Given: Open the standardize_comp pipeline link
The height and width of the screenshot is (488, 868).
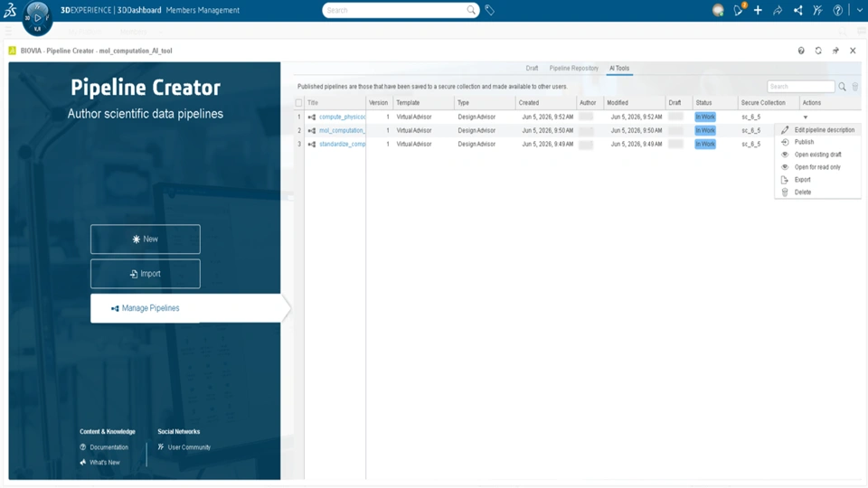Looking at the screenshot, I should coord(342,144).
